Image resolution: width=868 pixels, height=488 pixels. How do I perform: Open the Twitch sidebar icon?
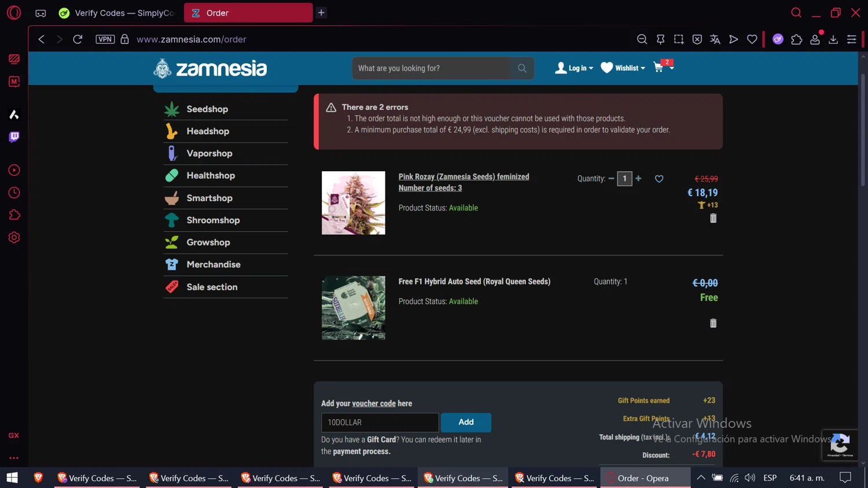(x=14, y=137)
